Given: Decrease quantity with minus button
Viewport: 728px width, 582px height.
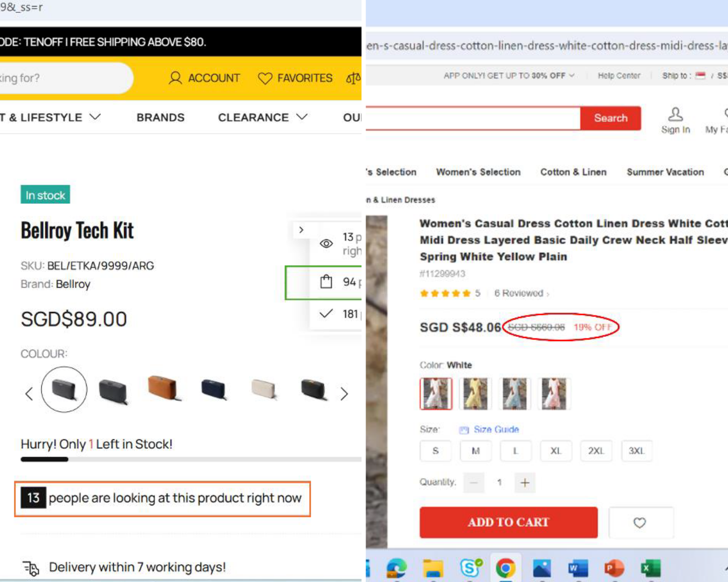Looking at the screenshot, I should 473,482.
